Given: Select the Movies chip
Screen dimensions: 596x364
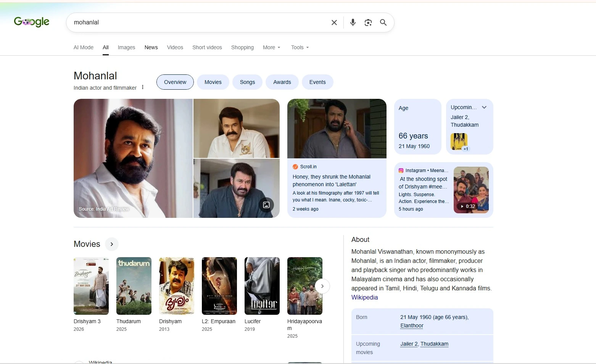Looking at the screenshot, I should [213, 82].
